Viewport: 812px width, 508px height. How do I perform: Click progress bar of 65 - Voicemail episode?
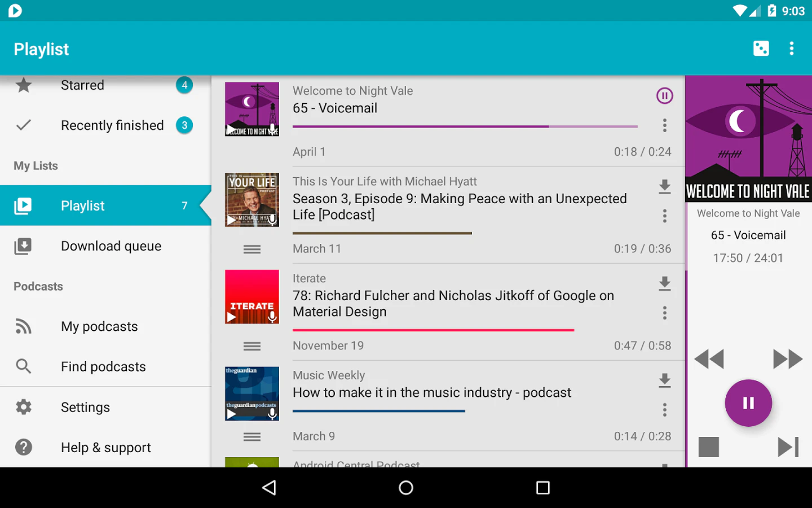point(465,126)
